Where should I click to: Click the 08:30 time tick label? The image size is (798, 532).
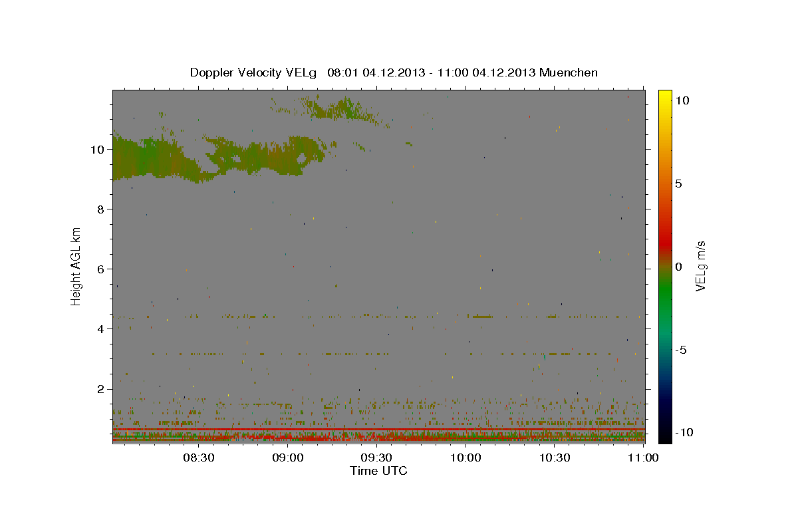pos(198,458)
